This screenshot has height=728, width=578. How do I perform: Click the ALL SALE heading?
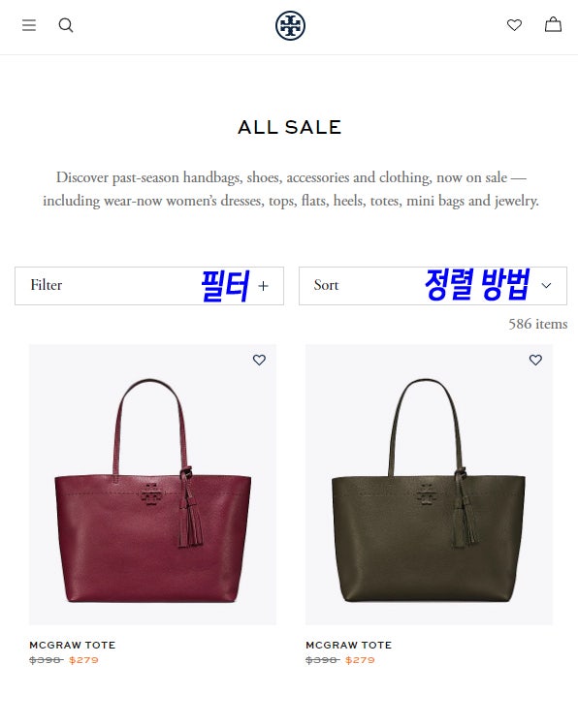289,127
